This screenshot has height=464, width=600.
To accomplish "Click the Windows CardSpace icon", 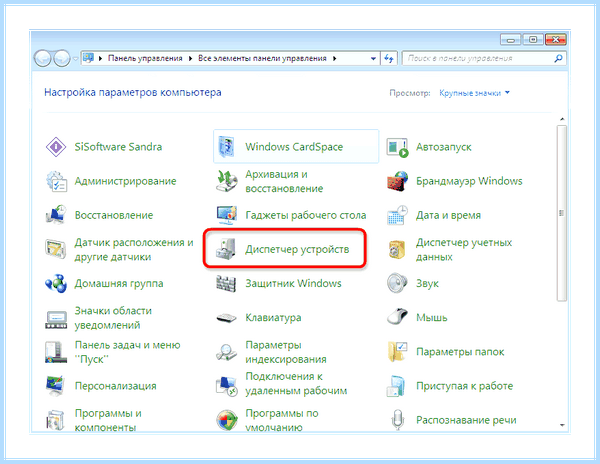I will [x=227, y=147].
